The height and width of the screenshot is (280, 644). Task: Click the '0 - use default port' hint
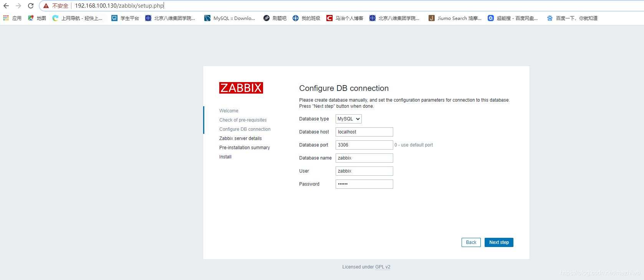click(414, 145)
